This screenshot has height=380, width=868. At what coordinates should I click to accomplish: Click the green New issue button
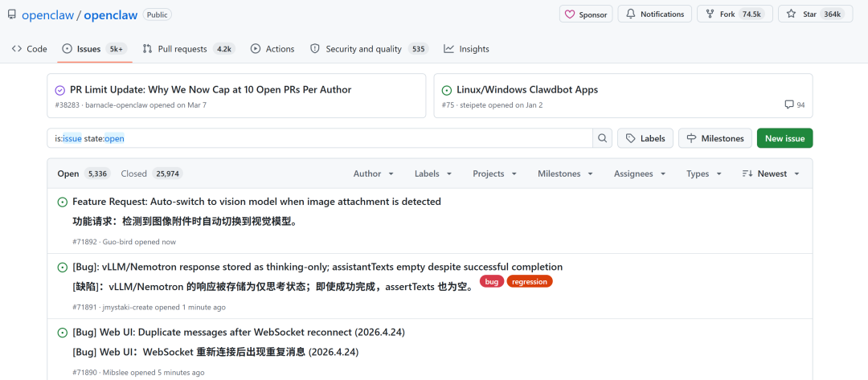pyautogui.click(x=784, y=138)
